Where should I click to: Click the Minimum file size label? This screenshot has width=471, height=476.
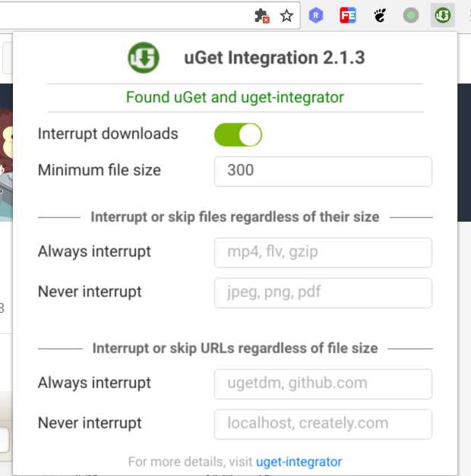[x=100, y=170]
